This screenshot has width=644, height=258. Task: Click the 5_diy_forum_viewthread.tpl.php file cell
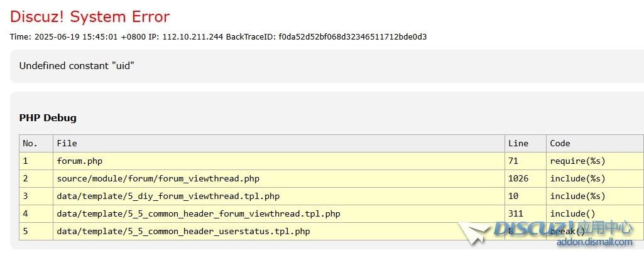tap(168, 196)
